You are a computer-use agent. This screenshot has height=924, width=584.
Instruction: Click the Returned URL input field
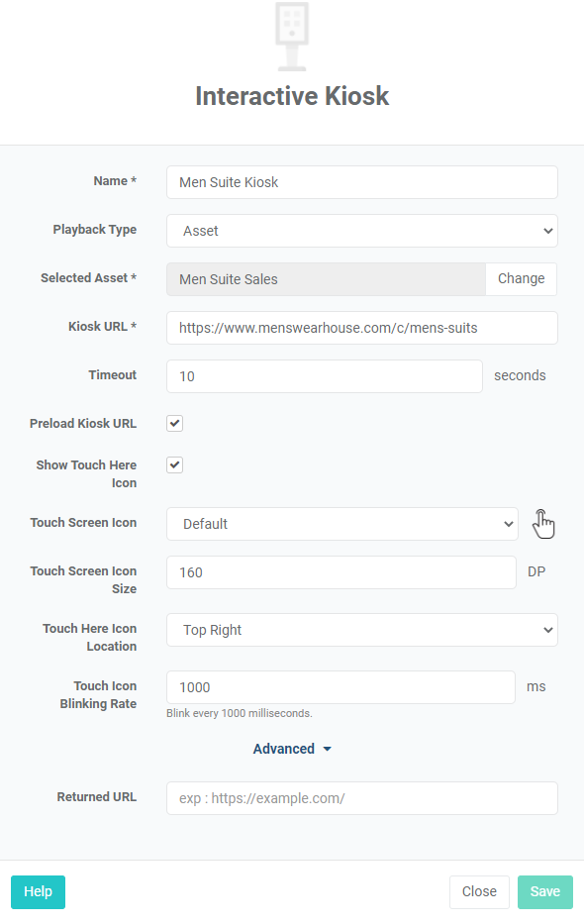[362, 798]
